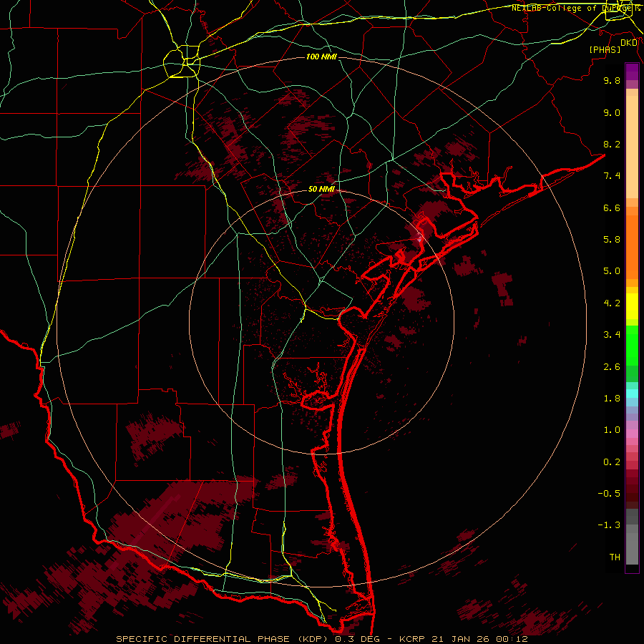Click the "100 NMI" range ring label
The height and width of the screenshot is (644, 644).
tap(321, 57)
